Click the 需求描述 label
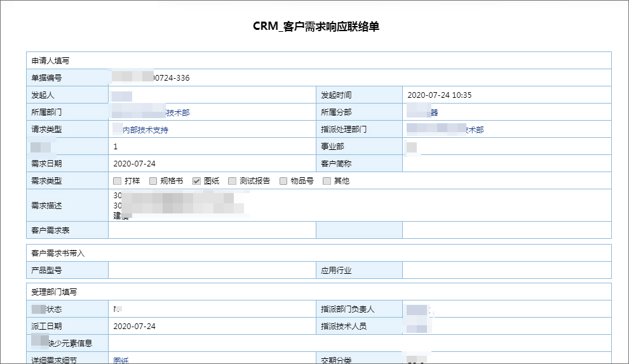Image resolution: width=629 pixels, height=364 pixels. 46,206
